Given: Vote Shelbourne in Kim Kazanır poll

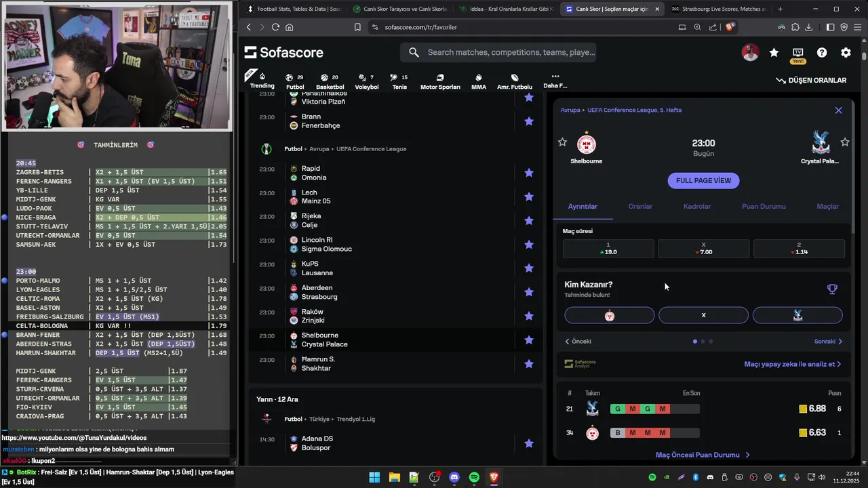Looking at the screenshot, I should pos(610,315).
